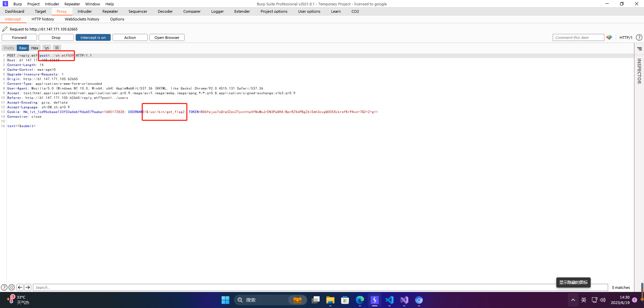Open the proxy Options sub-tab
Screen dimensions: 644x308
(117, 19)
